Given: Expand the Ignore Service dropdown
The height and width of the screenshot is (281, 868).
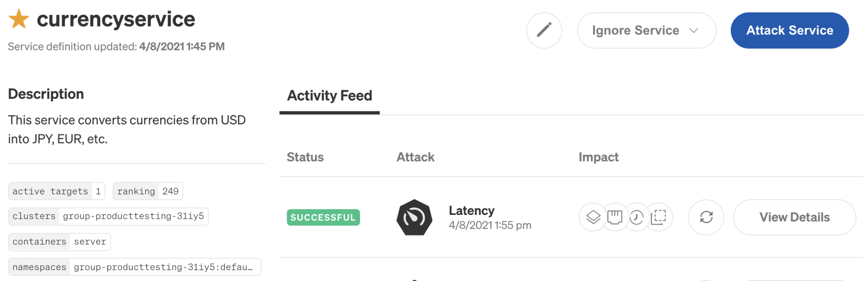Looking at the screenshot, I should pos(646,30).
